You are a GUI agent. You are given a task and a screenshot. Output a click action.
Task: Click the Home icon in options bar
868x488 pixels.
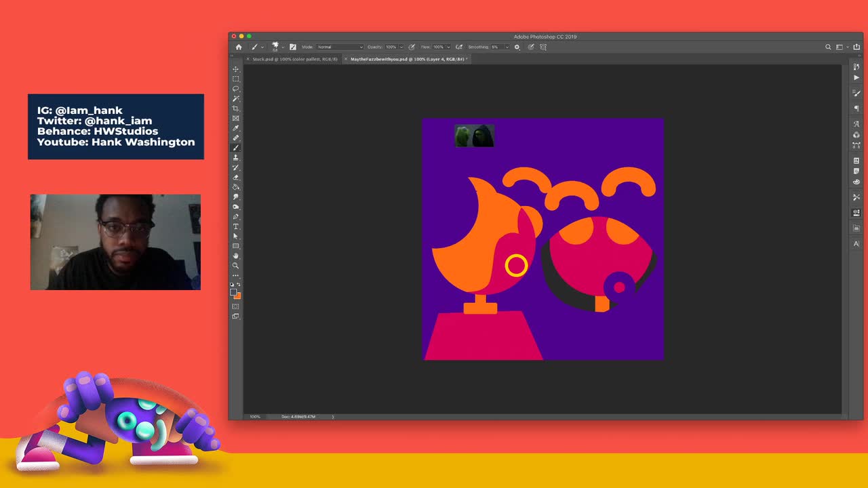pyautogui.click(x=239, y=47)
